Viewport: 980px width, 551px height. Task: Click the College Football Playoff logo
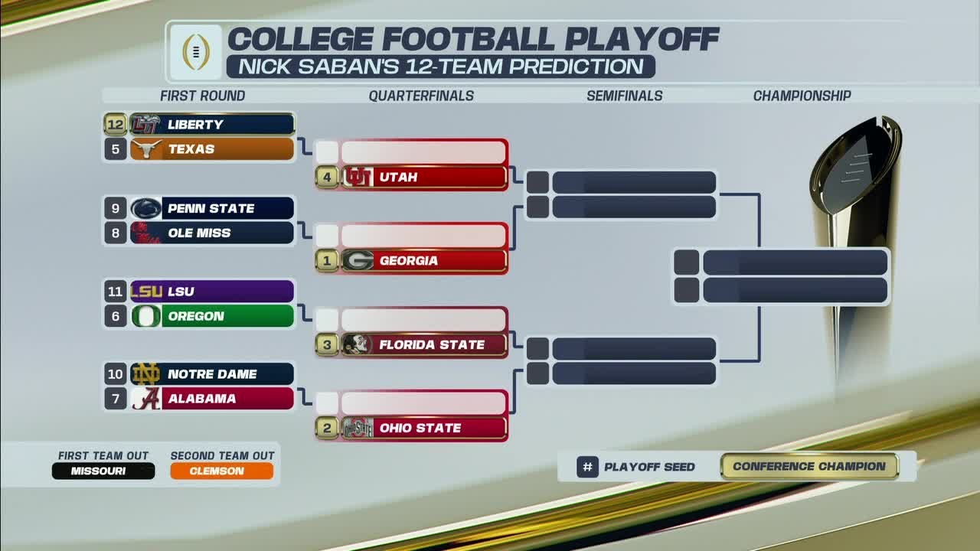click(196, 53)
